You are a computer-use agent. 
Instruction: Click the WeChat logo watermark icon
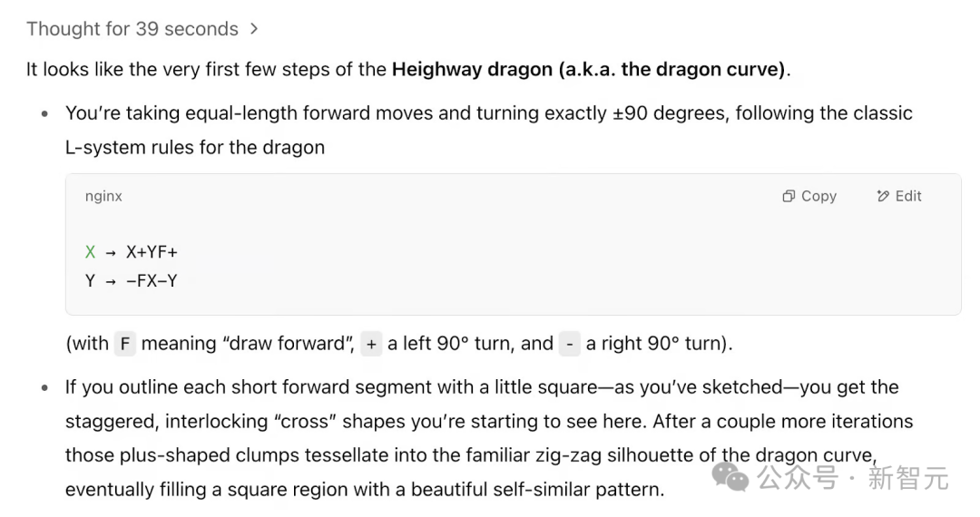click(731, 477)
